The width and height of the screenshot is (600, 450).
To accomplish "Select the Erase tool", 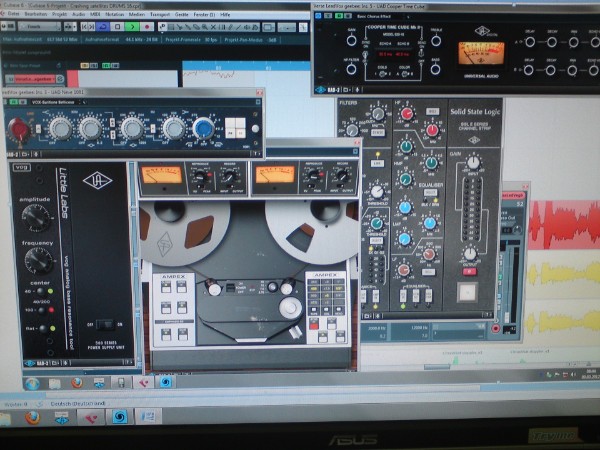I will click(x=196, y=27).
